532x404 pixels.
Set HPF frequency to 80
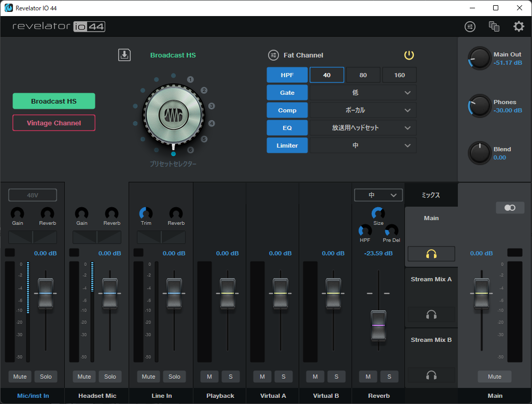pos(363,75)
